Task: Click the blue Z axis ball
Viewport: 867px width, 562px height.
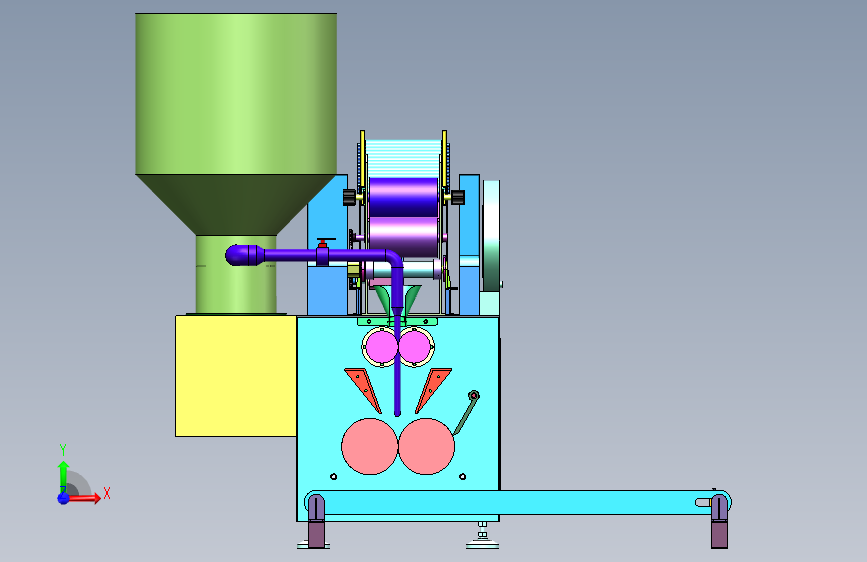Action: click(x=64, y=498)
